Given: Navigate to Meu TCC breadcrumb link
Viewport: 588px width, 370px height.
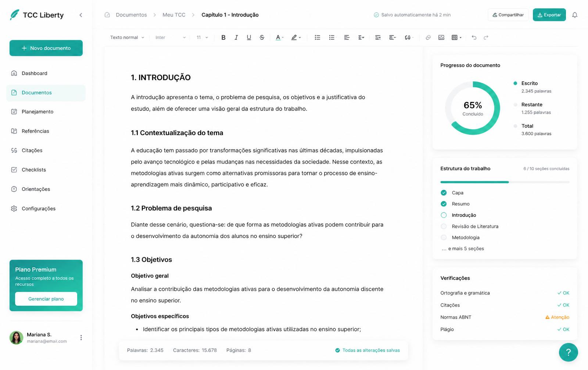Looking at the screenshot, I should pyautogui.click(x=174, y=15).
